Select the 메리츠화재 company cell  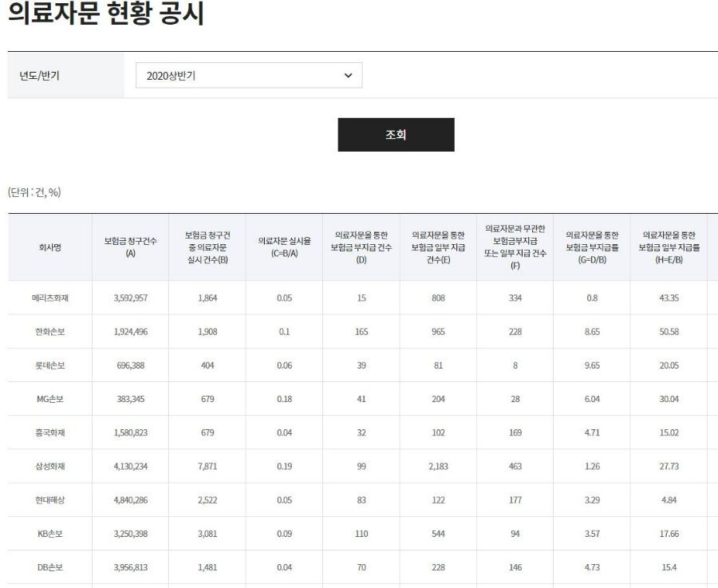(x=50, y=298)
